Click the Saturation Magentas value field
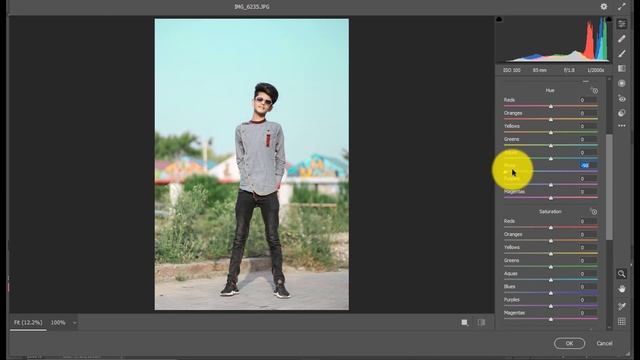This screenshot has width=640, height=360. click(588, 313)
